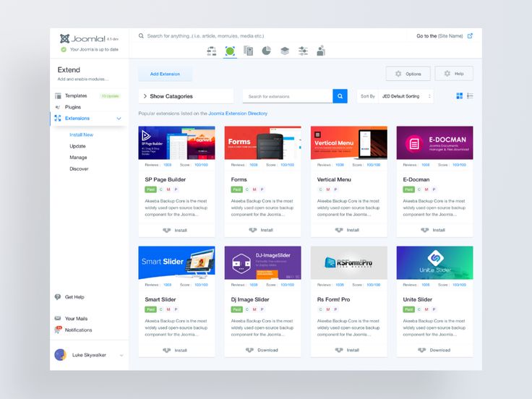This screenshot has height=399, width=532.
Task: Click the external link icon beside Site Name
Action: (x=470, y=35)
